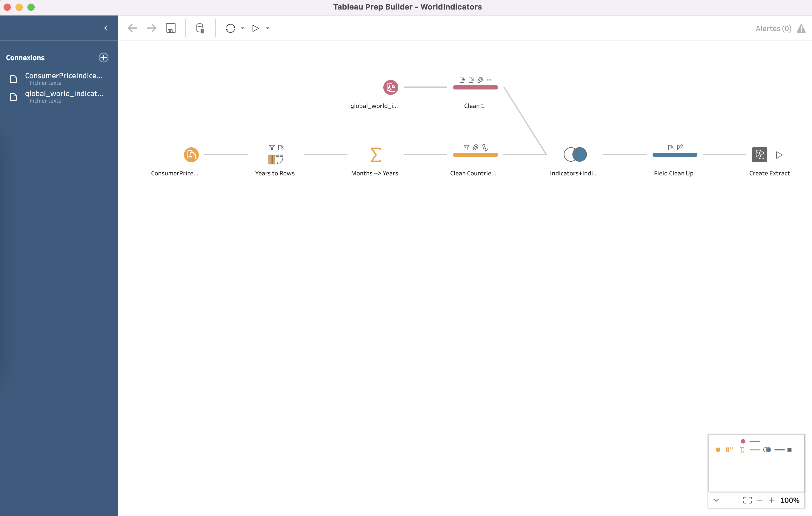Click the Years to Rows label

pyautogui.click(x=275, y=173)
